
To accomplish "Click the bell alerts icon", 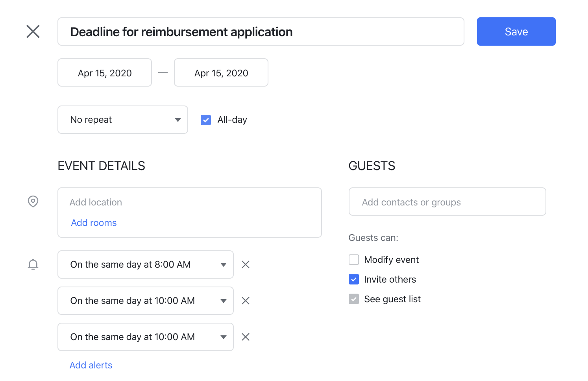I will (33, 264).
